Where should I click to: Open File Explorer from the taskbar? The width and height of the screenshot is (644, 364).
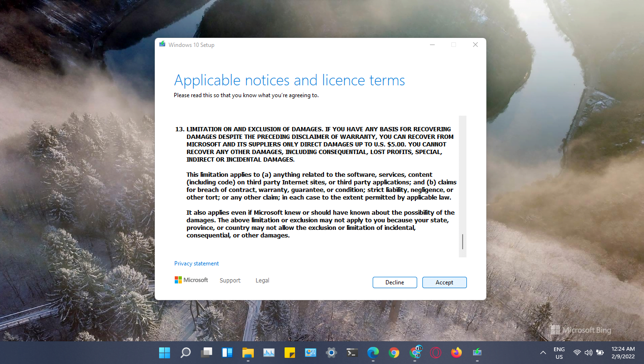tap(248, 353)
